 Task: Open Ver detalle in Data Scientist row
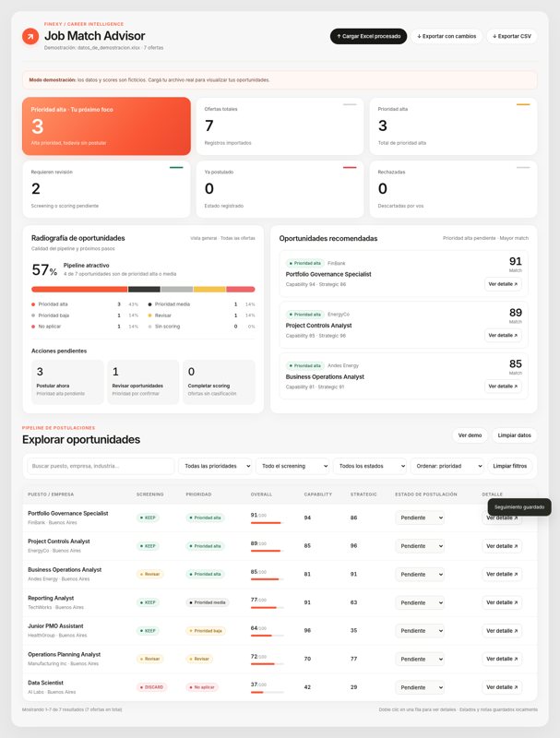click(502, 687)
